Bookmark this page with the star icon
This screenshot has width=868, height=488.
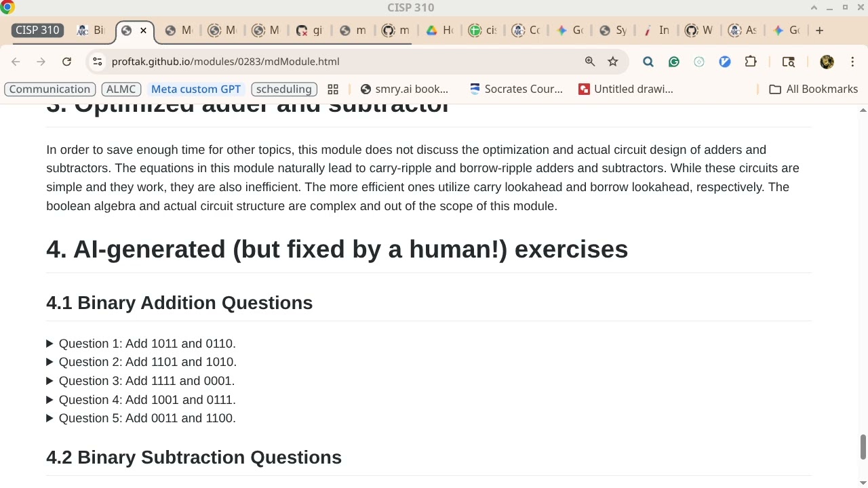pos(613,62)
